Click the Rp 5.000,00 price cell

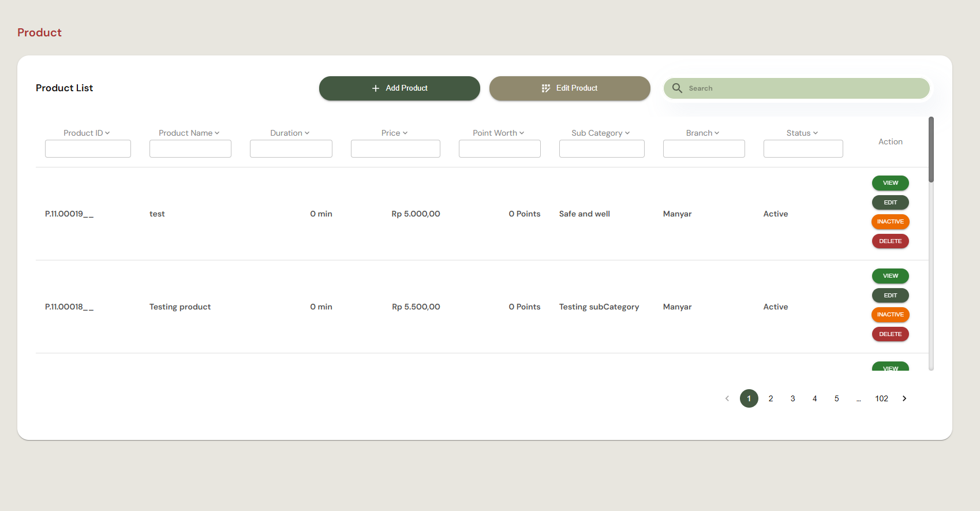click(x=416, y=214)
